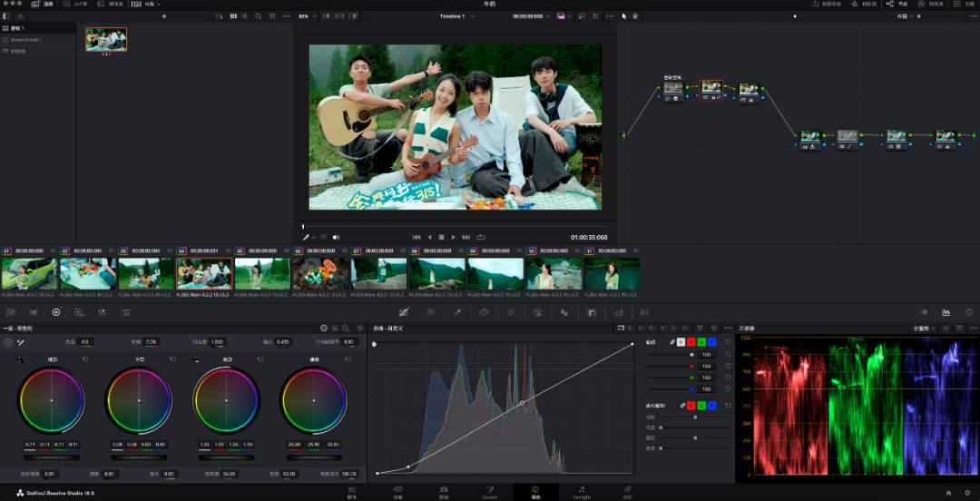Mute the viewer audio speaker icon

336,237
